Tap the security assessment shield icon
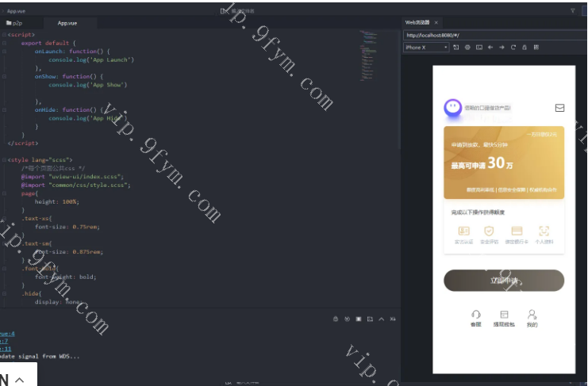This screenshot has height=386, width=588. [x=489, y=231]
